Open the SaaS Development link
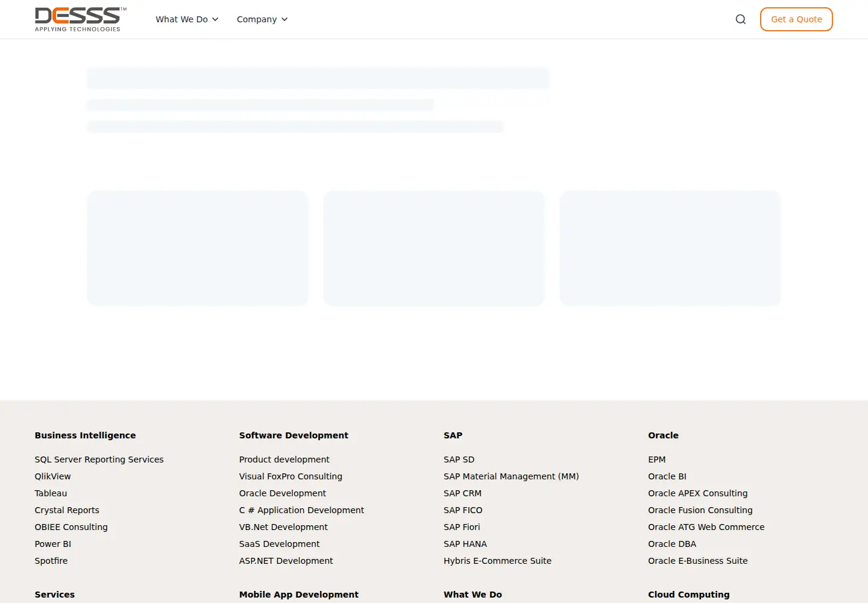Viewport: 868px width, 603px height. point(280,544)
